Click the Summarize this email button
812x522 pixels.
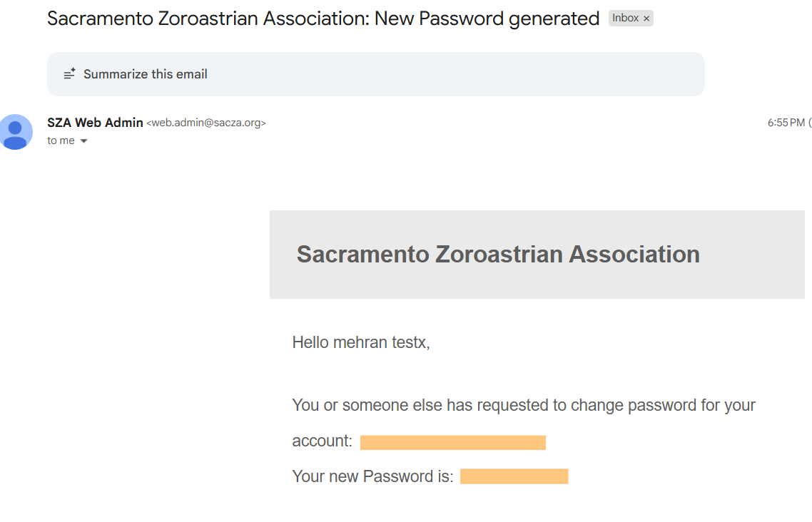[145, 74]
